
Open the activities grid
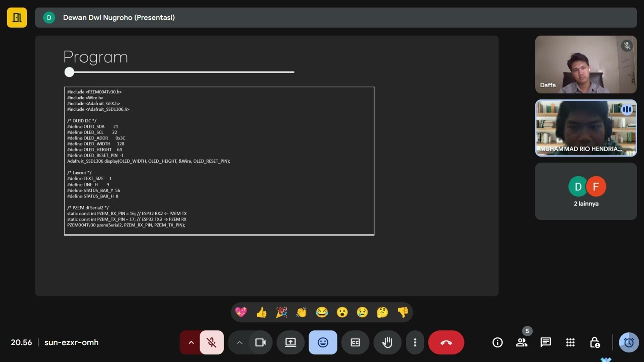(x=570, y=342)
